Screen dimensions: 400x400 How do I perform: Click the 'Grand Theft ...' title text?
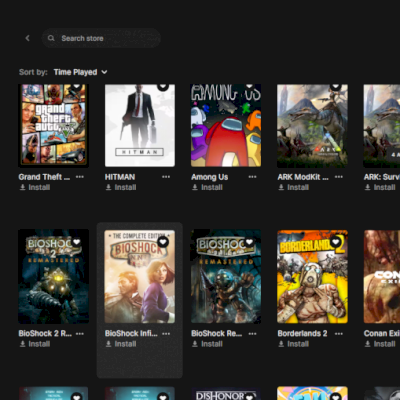click(44, 177)
